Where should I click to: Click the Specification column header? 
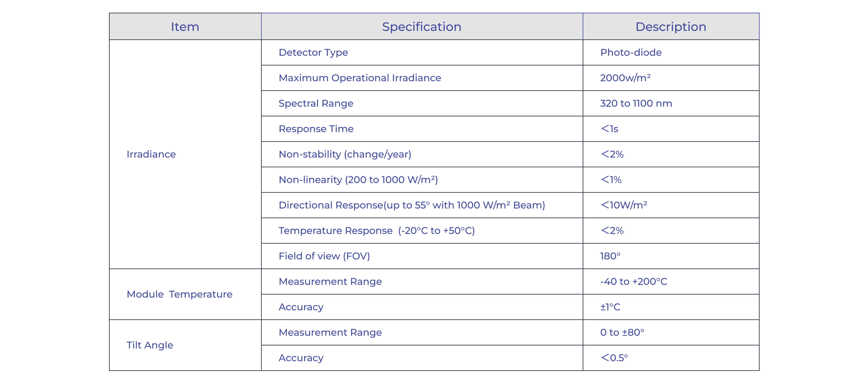(x=422, y=27)
